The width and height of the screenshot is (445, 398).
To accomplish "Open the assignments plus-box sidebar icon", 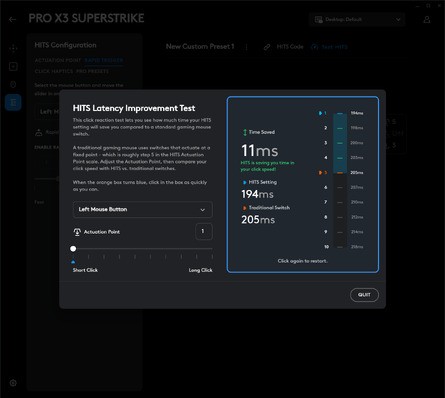I will click(x=13, y=66).
